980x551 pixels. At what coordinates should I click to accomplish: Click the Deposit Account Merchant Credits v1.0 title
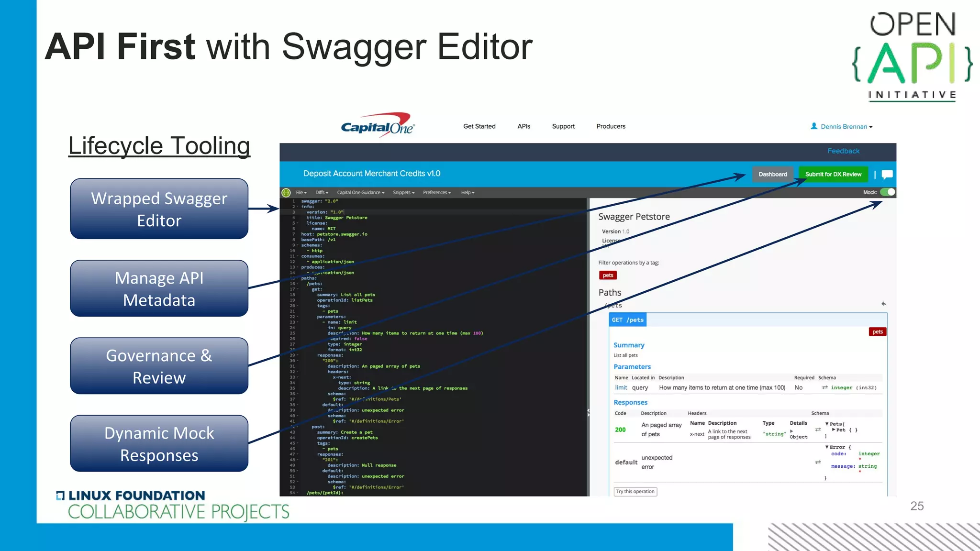[371, 174]
